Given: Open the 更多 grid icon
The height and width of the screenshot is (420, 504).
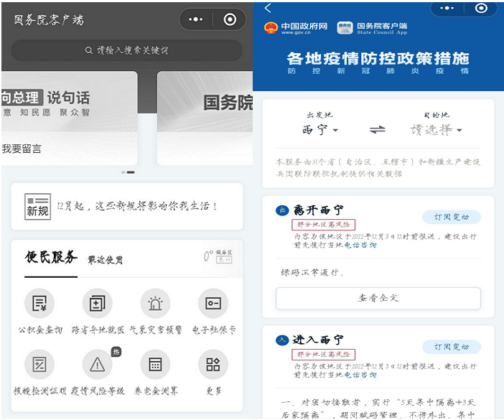Looking at the screenshot, I should [x=213, y=365].
